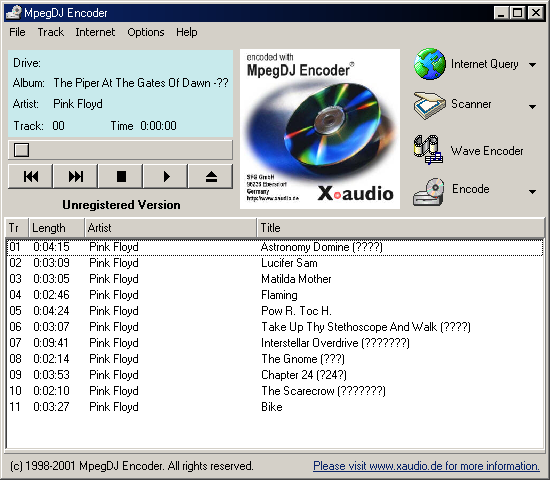Expand the Scanner dropdown arrow
The height and width of the screenshot is (480, 550).
pyautogui.click(x=532, y=106)
